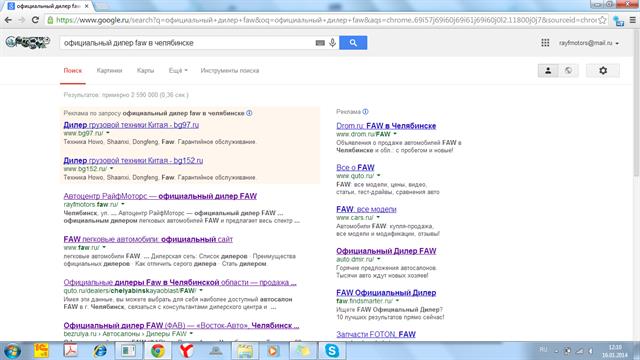Bookmark this page with the star icon

602,20
